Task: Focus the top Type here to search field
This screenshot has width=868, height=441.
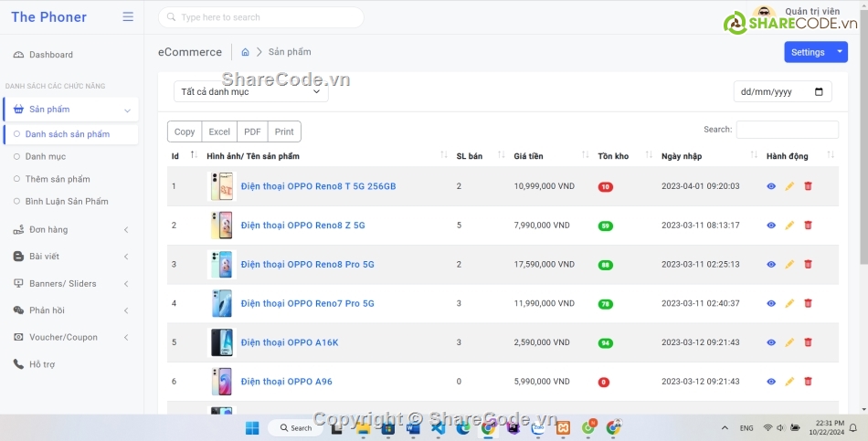Action: (261, 17)
